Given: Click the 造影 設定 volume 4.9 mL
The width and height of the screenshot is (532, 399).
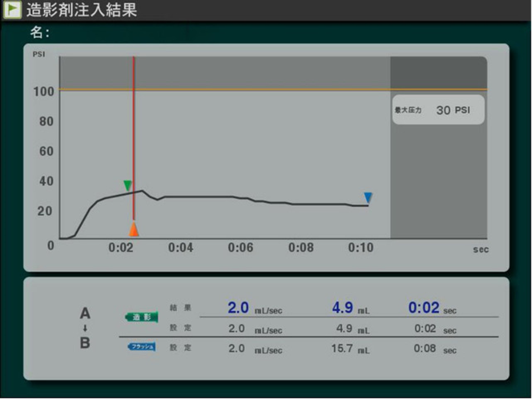Looking at the screenshot, I should coord(353,329).
